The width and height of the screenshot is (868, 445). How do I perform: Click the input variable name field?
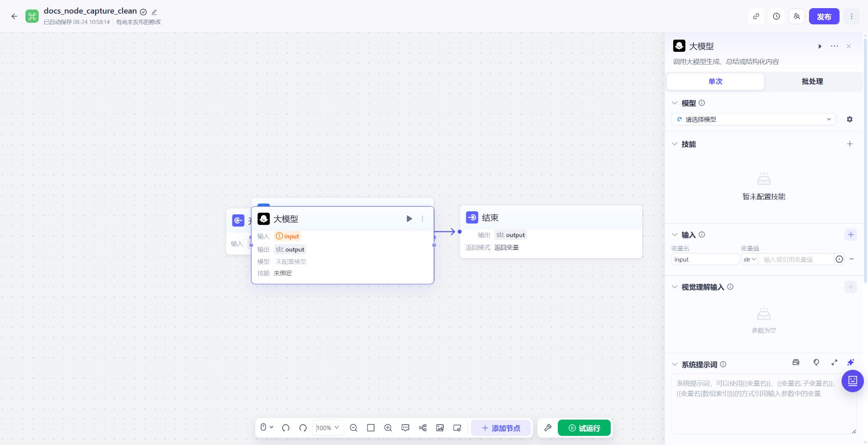[x=705, y=260]
